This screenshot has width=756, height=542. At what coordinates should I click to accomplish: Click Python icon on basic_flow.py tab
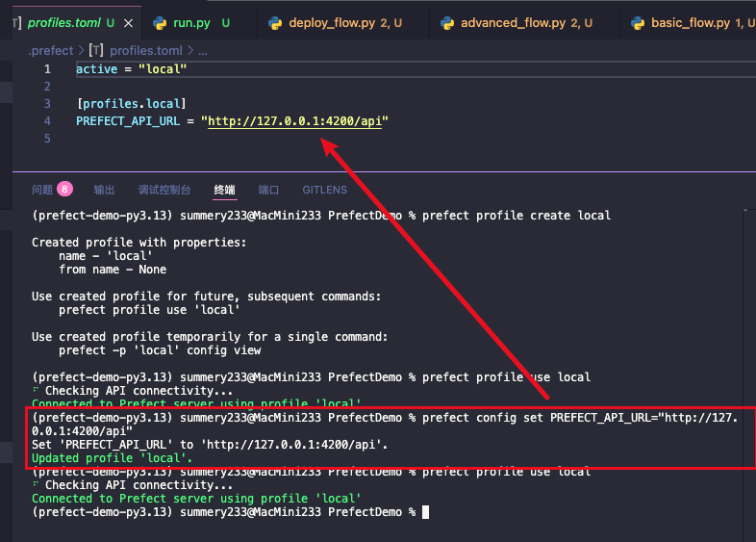(x=637, y=22)
